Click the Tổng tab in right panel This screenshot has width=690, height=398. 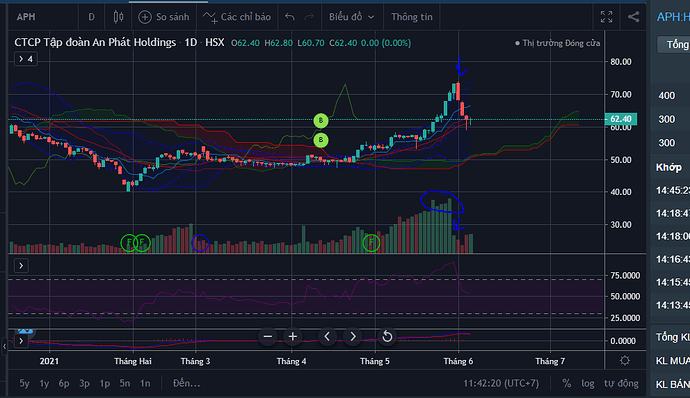click(x=674, y=44)
